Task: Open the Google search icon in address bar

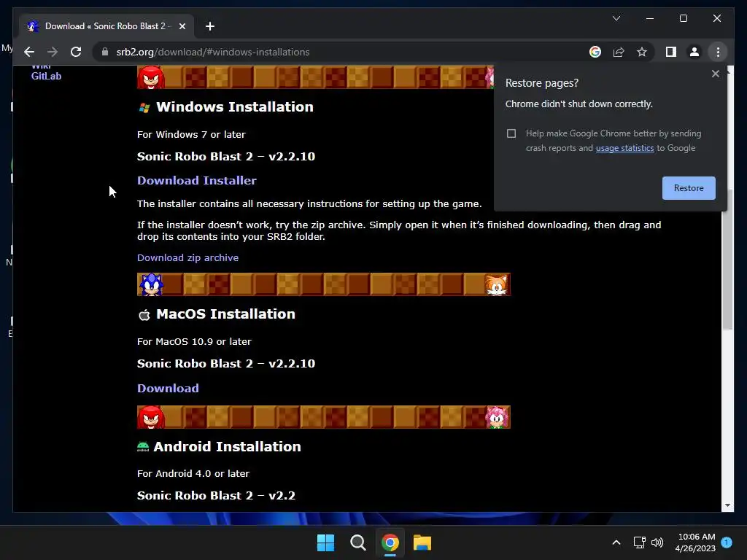Action: point(595,52)
